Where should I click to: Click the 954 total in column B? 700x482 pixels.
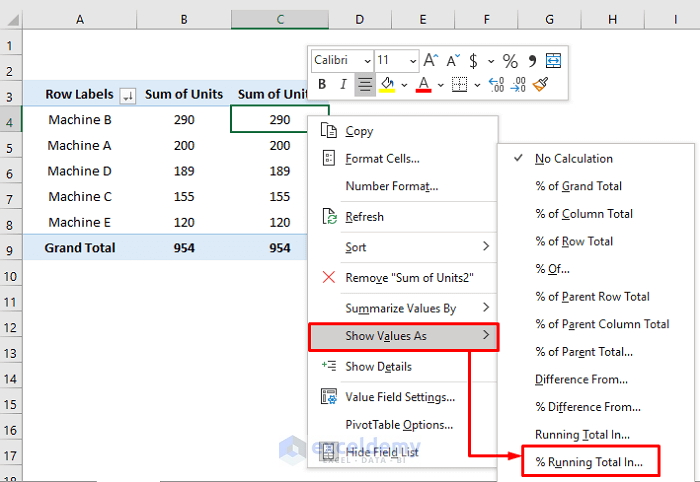click(x=184, y=248)
